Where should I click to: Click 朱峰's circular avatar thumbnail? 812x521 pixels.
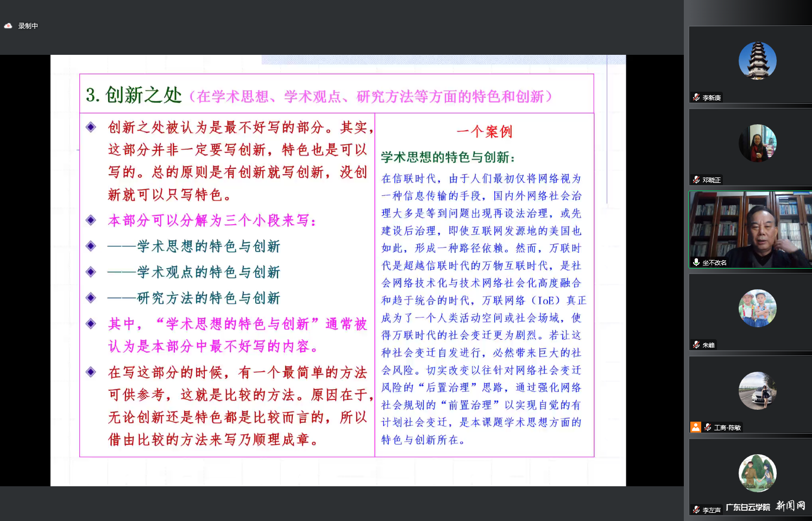(x=757, y=308)
